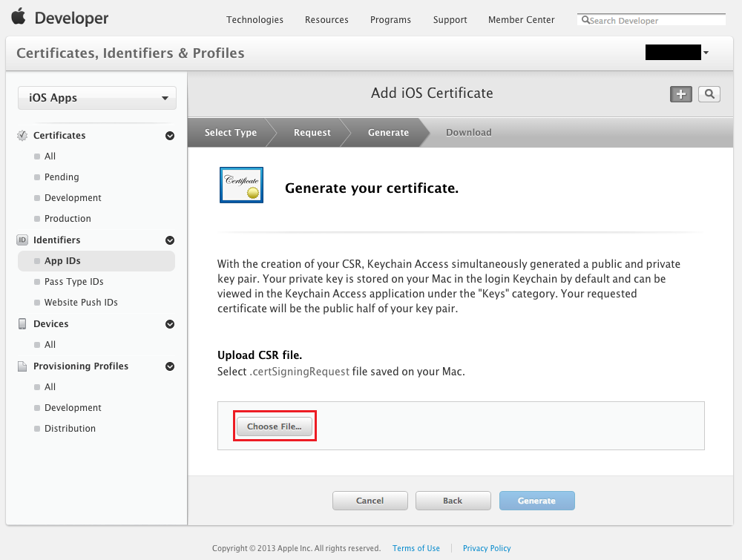This screenshot has width=742, height=560.
Task: Open the Resources menu
Action: 326,20
